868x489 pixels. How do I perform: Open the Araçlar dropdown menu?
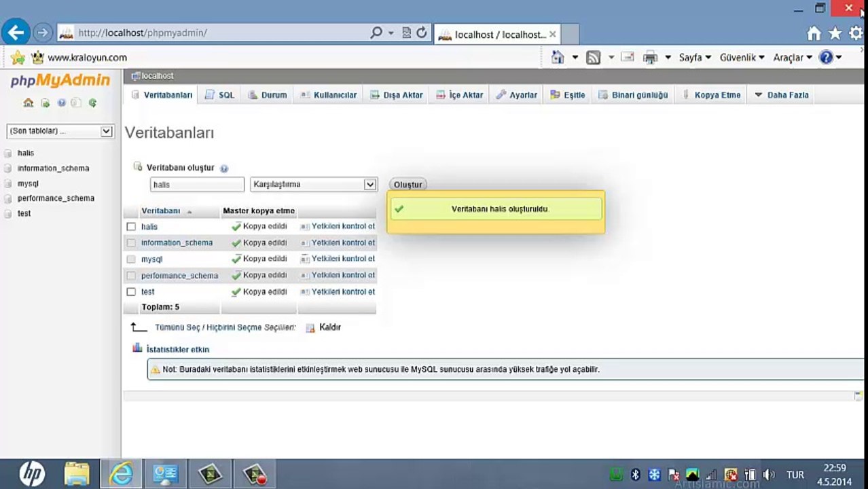tap(793, 58)
